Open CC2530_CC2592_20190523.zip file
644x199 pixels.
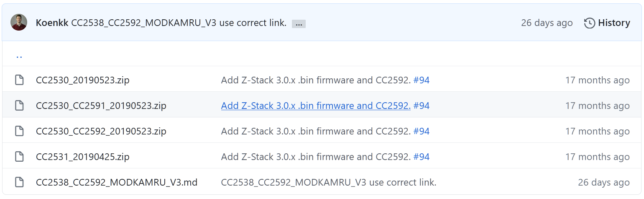(101, 131)
